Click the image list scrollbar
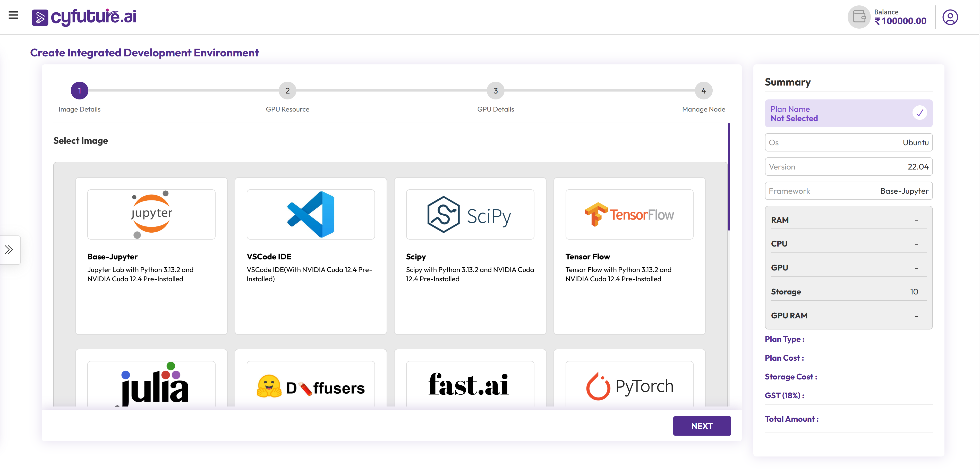 [729, 177]
